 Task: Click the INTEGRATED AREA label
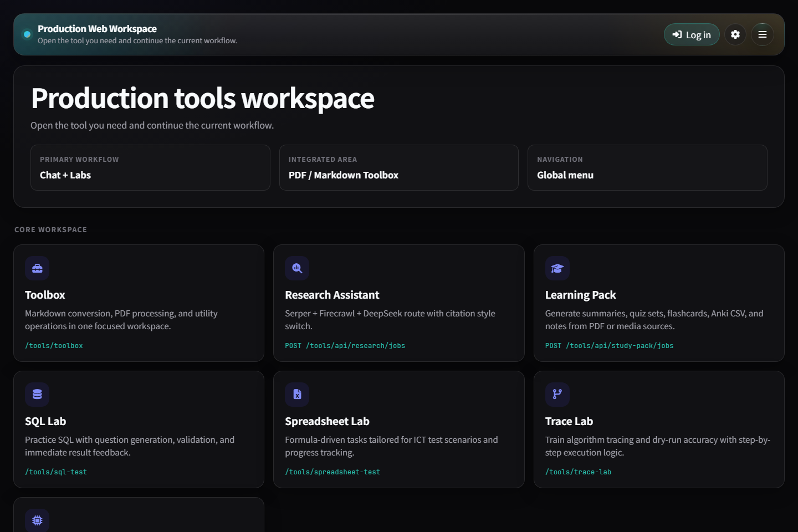click(323, 159)
